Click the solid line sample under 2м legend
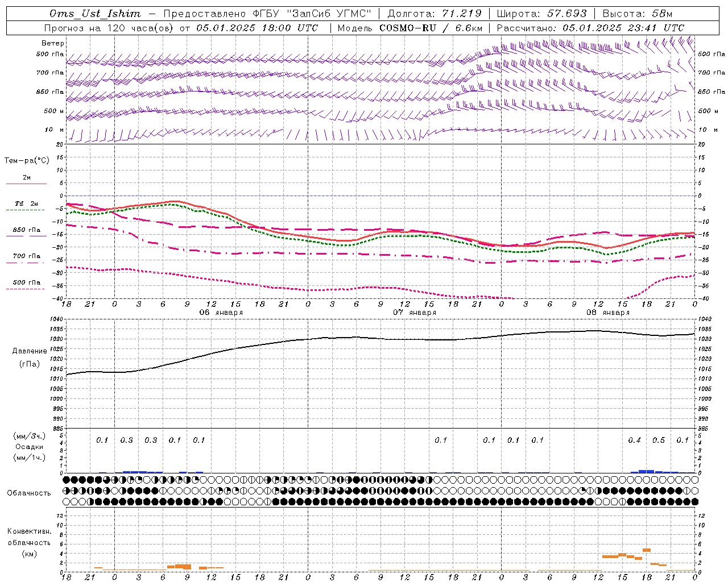Image resolution: width=728 pixels, height=582 pixels. click(26, 184)
